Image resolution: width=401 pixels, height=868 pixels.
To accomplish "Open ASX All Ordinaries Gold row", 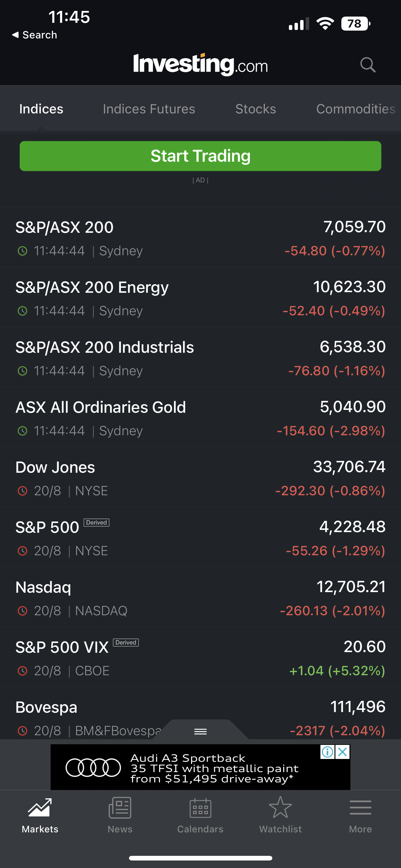I will pyautogui.click(x=200, y=417).
